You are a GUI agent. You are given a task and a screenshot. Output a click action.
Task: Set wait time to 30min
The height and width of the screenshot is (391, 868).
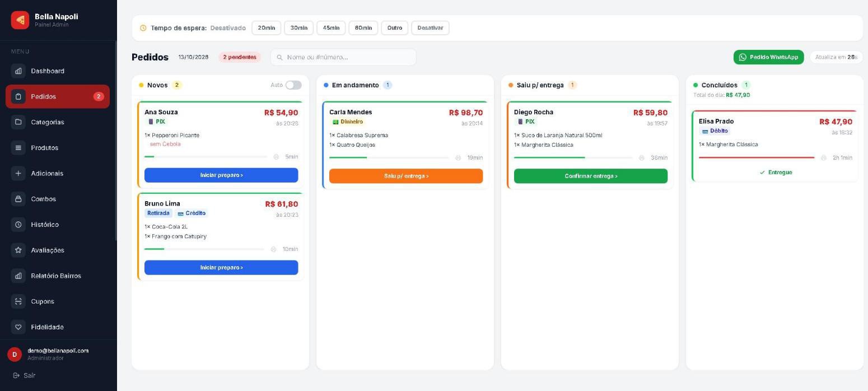pyautogui.click(x=299, y=28)
